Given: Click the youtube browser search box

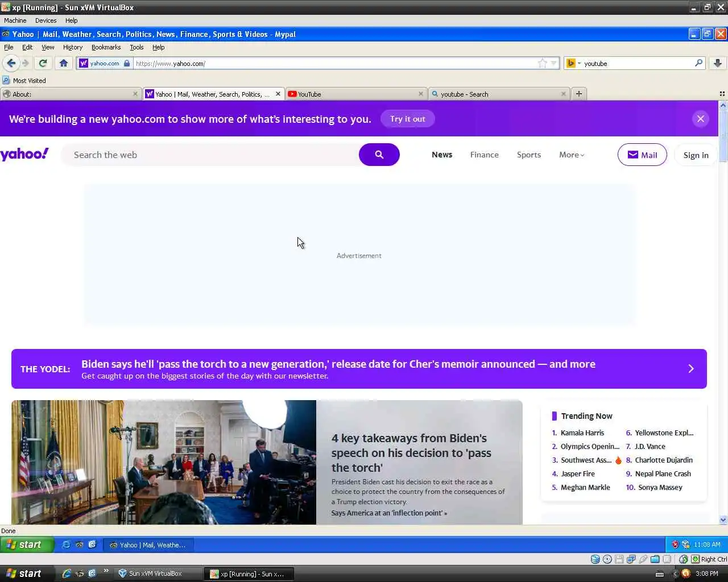Looking at the screenshot, I should [x=637, y=63].
